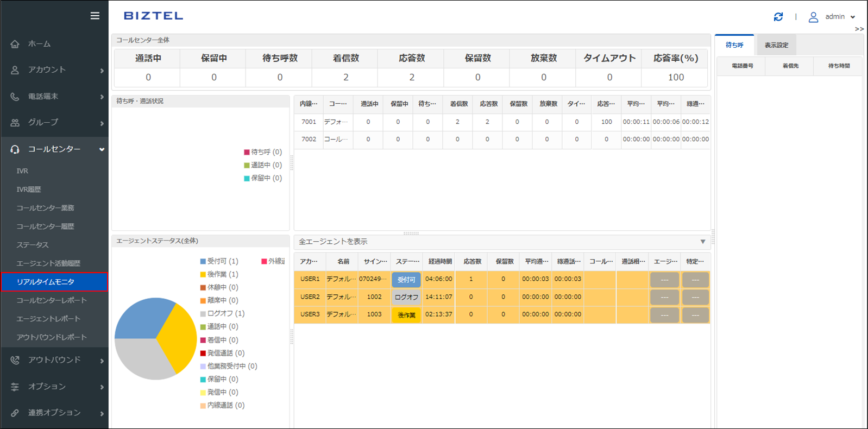Expand the 連携オプション menu chevron
Screen dimensions: 868x429
[102, 413]
